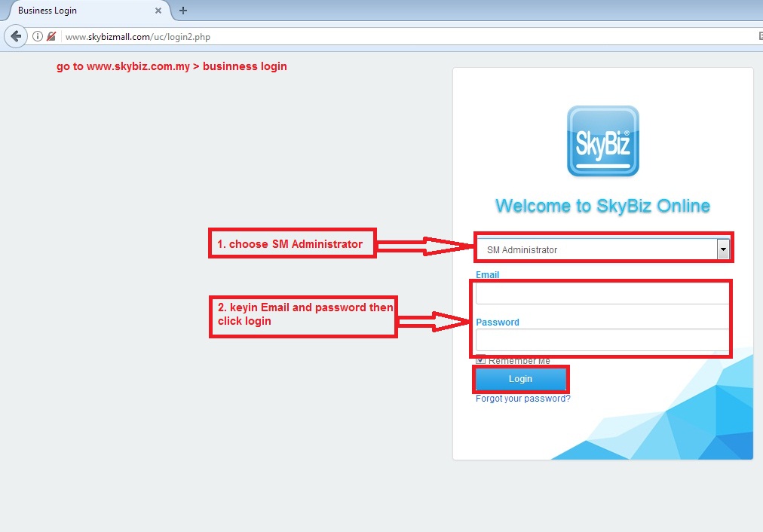763x532 pixels.
Task: Uncheck the Remember Me checkbox
Action: [x=480, y=359]
